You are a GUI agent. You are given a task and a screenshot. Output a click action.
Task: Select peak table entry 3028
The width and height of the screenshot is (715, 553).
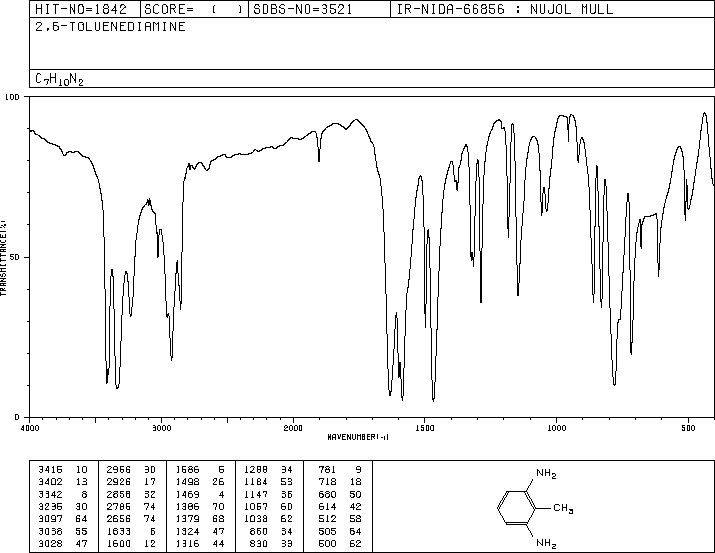pos(62,543)
